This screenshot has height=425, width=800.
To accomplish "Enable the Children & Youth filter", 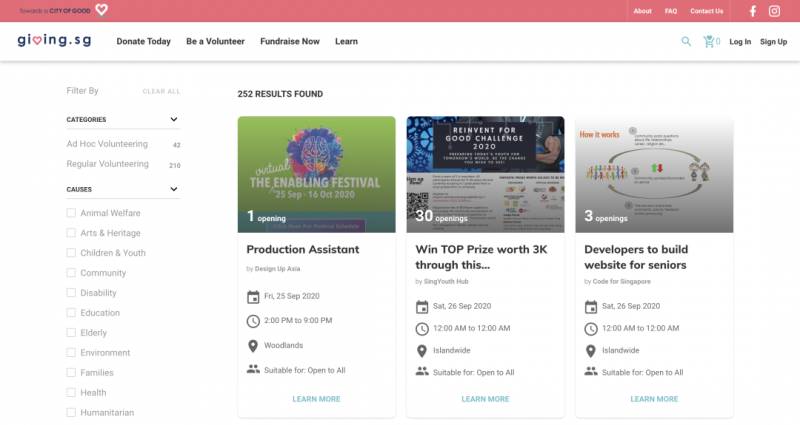I will pyautogui.click(x=71, y=253).
